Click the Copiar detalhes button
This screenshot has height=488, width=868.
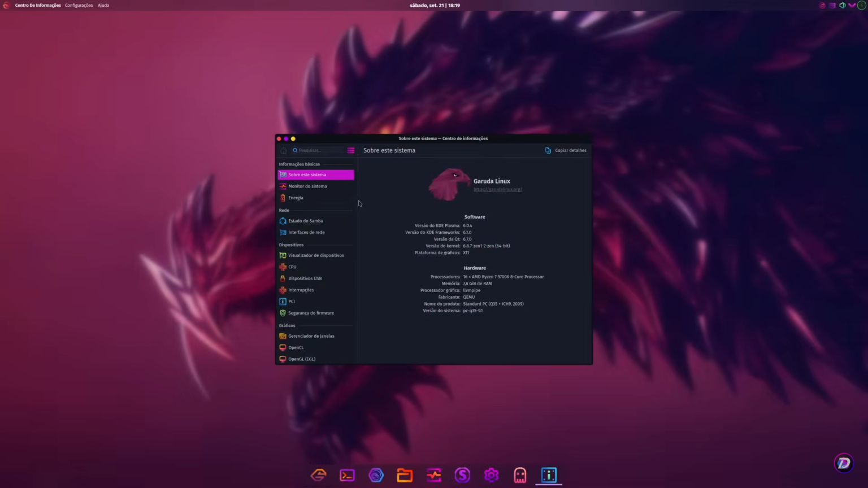(x=570, y=150)
